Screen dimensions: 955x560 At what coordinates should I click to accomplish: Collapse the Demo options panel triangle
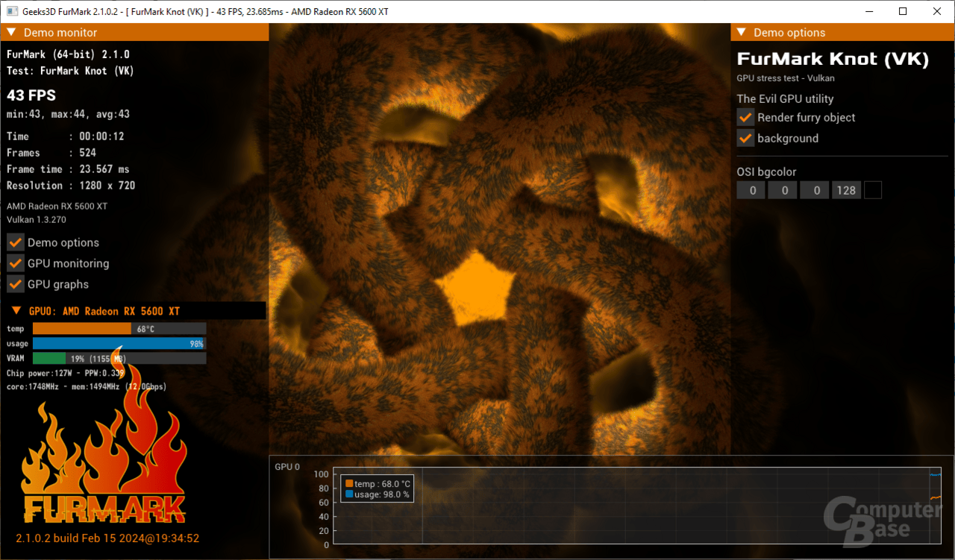[x=741, y=32]
